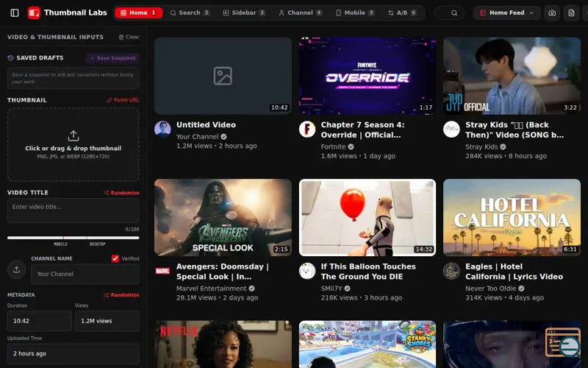Open the red balloon video thumbnail
This screenshot has height=368, width=588.
(367, 217)
